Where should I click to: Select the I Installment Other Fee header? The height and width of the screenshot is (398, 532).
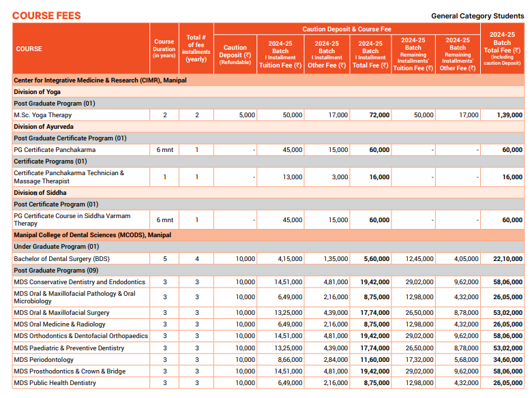pyautogui.click(x=327, y=55)
